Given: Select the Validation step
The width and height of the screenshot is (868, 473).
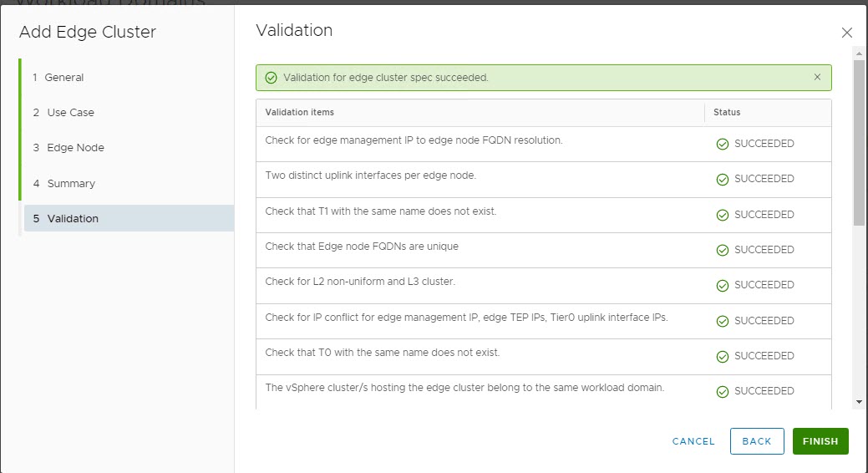Looking at the screenshot, I should point(73,218).
